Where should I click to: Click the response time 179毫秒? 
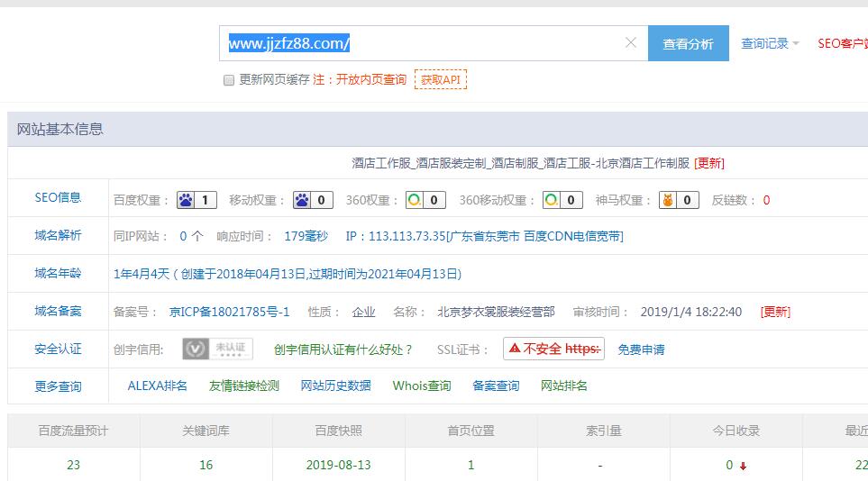pyautogui.click(x=306, y=236)
